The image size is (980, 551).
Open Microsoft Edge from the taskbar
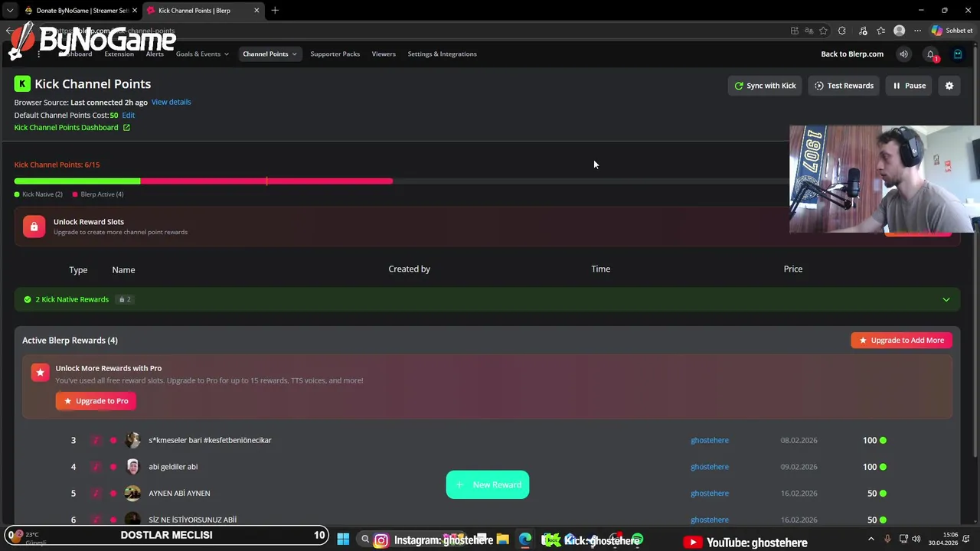tap(525, 540)
